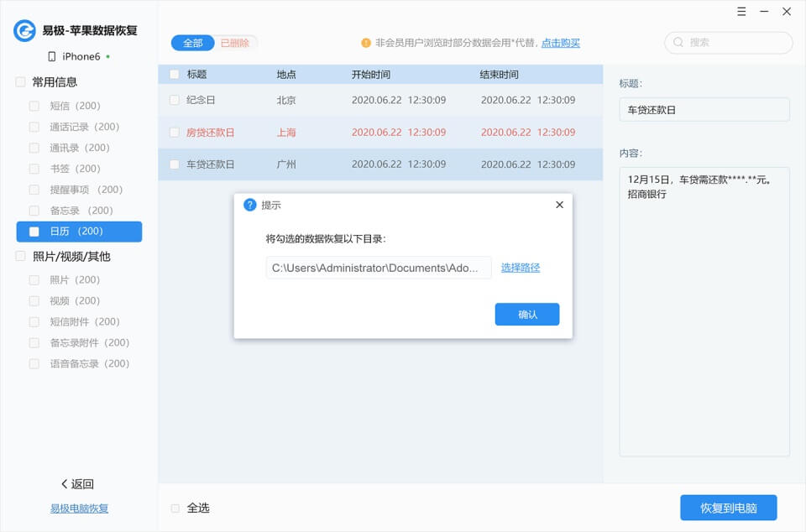806x532 pixels.
Task: Click the iPhone6 device icon
Action: click(x=51, y=56)
